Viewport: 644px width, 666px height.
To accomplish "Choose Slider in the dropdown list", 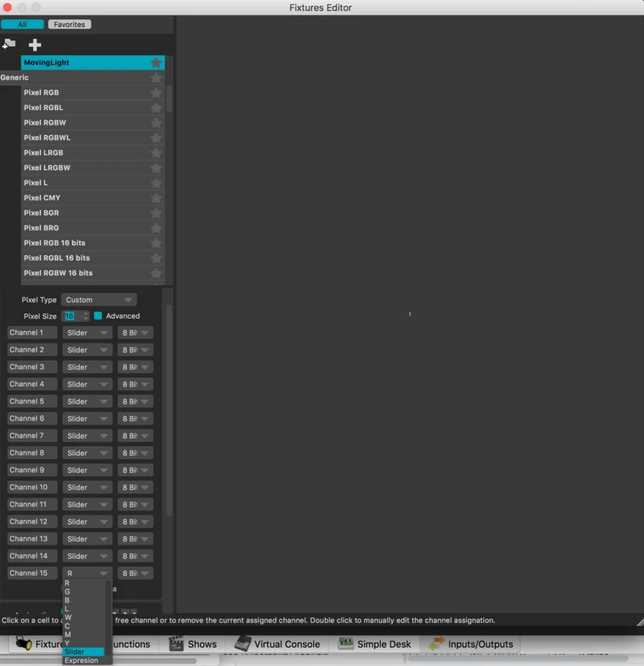I will (84, 652).
